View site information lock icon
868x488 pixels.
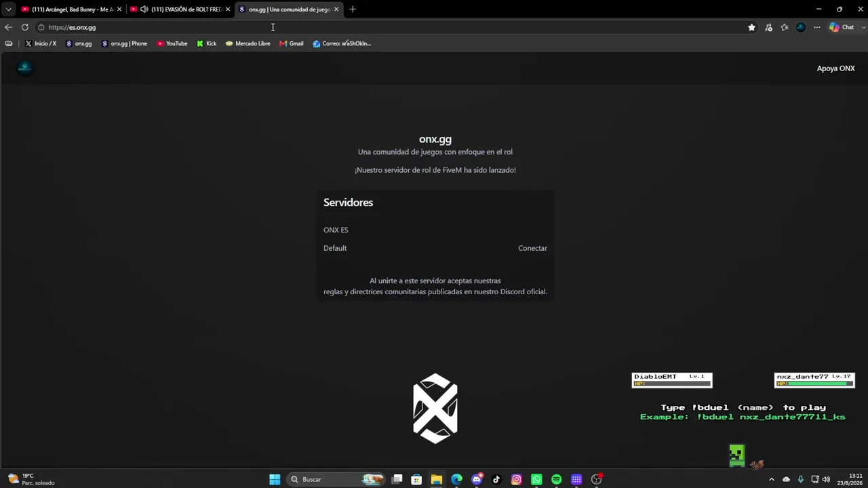coord(41,27)
